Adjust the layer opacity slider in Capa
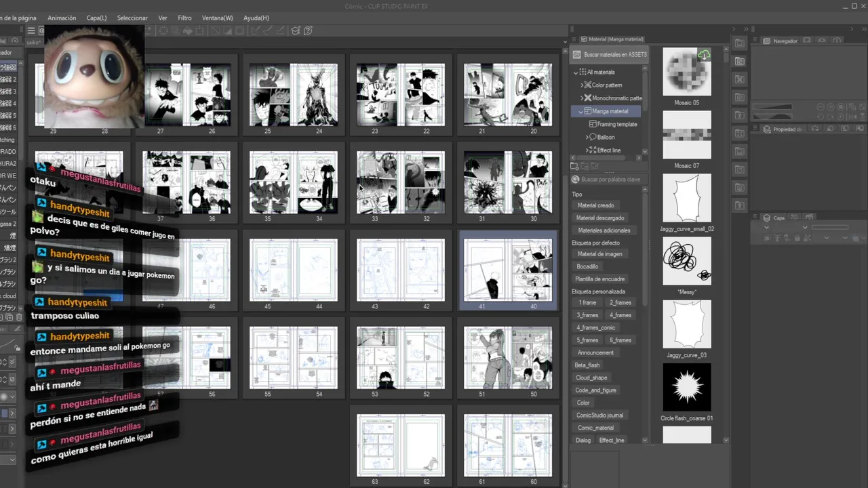The width and height of the screenshot is (868, 488). coord(831,228)
